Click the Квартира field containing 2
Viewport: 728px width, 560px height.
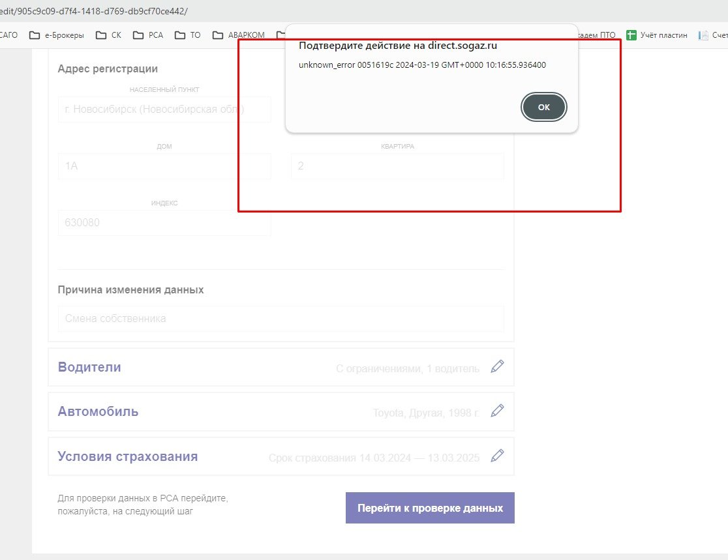pyautogui.click(x=397, y=166)
